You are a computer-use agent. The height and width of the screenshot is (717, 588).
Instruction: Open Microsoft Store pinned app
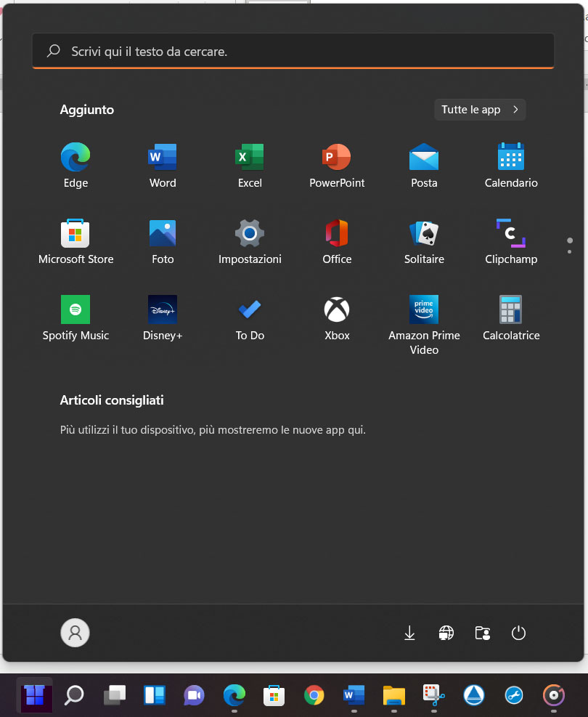point(75,242)
